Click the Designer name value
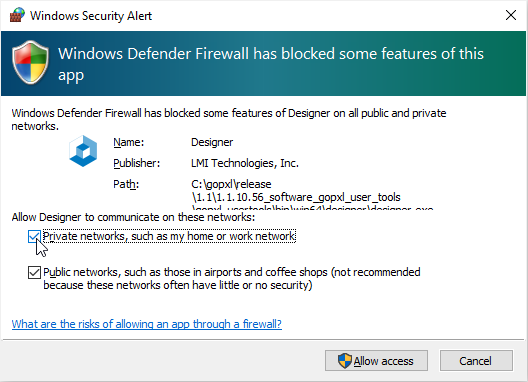The width and height of the screenshot is (528, 382). click(212, 142)
